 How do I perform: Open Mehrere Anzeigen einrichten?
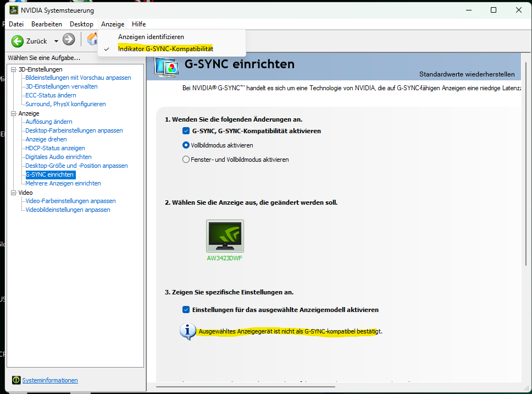[63, 183]
